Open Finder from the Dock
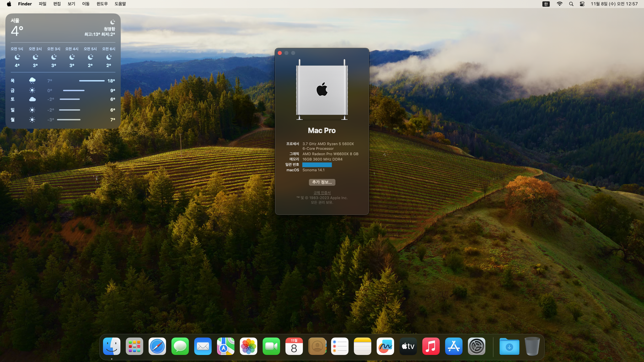Screen dimensions: 644x362 (112, 346)
